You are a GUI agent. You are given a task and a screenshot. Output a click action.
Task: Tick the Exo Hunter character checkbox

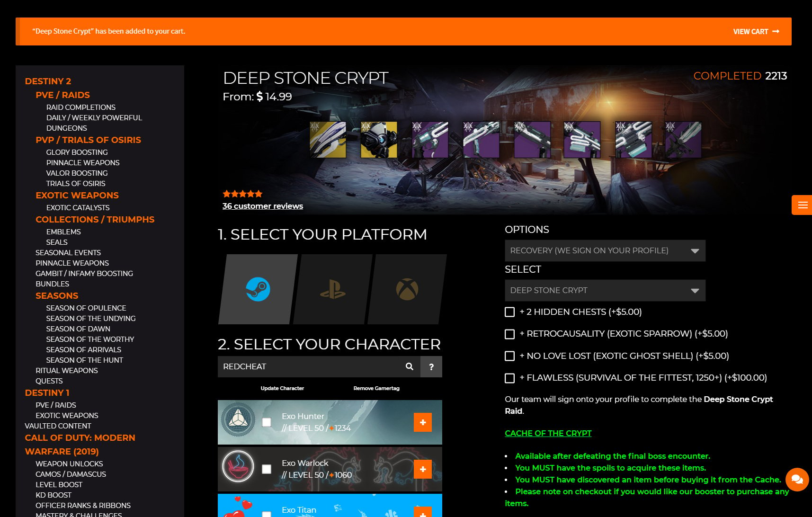(x=267, y=422)
